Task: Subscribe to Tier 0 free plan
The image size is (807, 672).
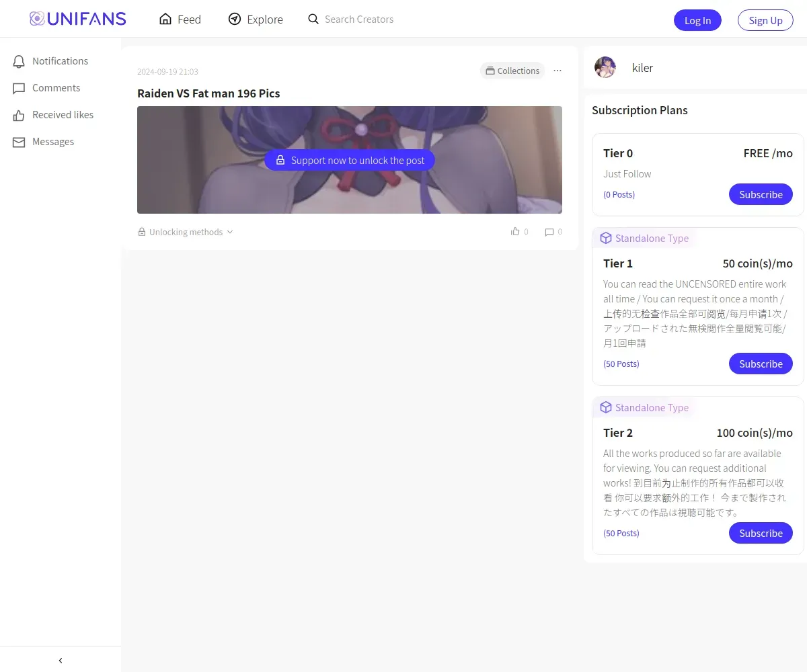Action: click(761, 194)
